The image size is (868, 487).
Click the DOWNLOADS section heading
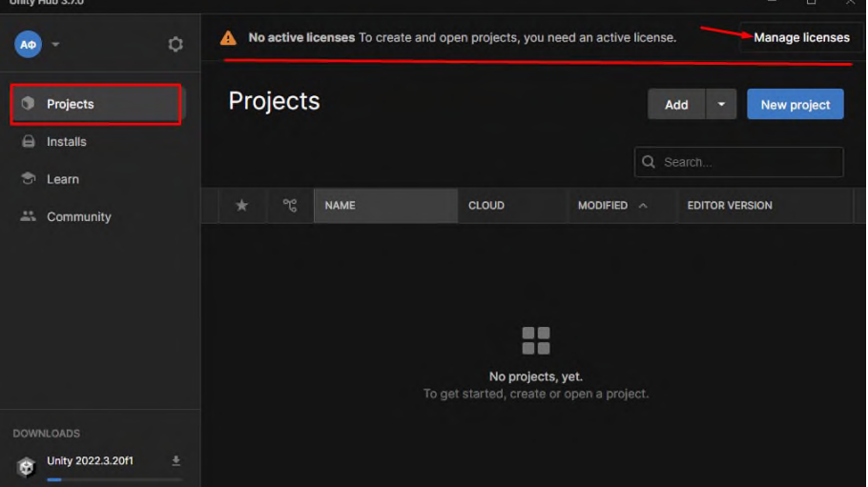(47, 434)
